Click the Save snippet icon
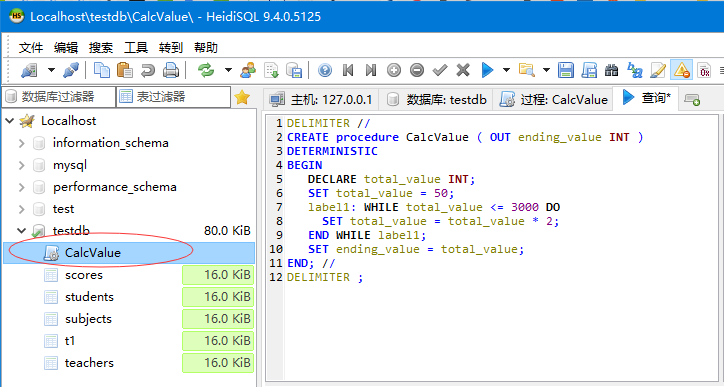This screenshot has width=724, height=387. (589, 70)
